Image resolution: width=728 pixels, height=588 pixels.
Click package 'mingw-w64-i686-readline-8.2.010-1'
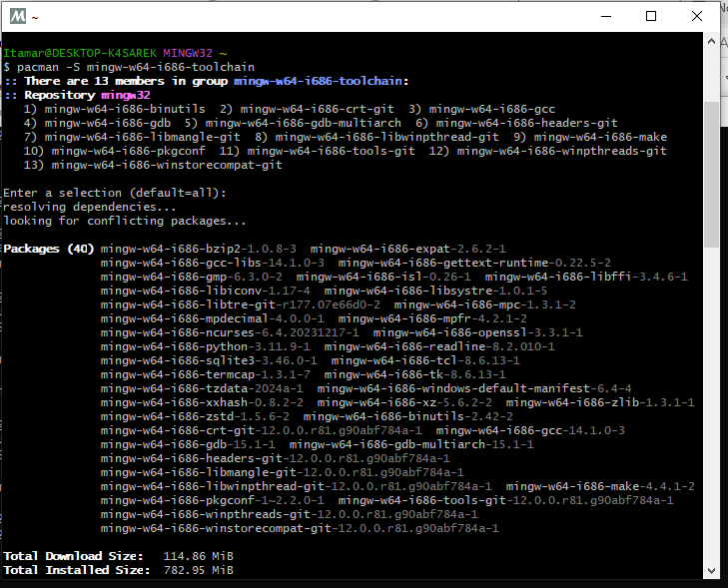click(x=439, y=346)
